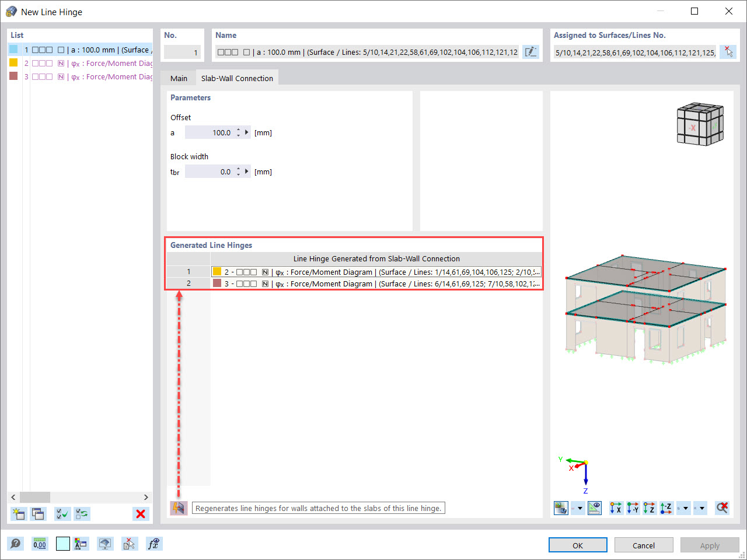Open last dropdown before the zoom reset icon
The image size is (747, 560).
click(701, 508)
